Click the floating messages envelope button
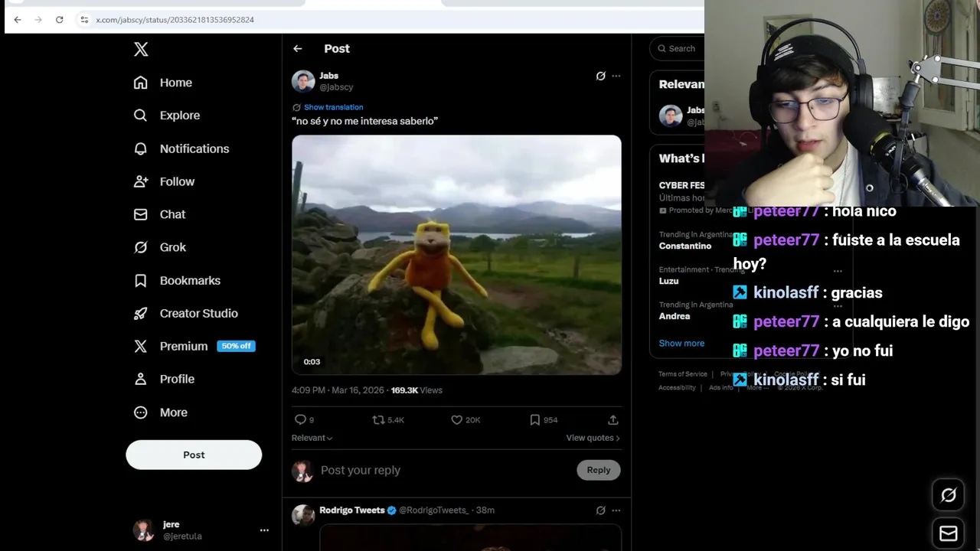This screenshot has width=980, height=551. [x=948, y=533]
